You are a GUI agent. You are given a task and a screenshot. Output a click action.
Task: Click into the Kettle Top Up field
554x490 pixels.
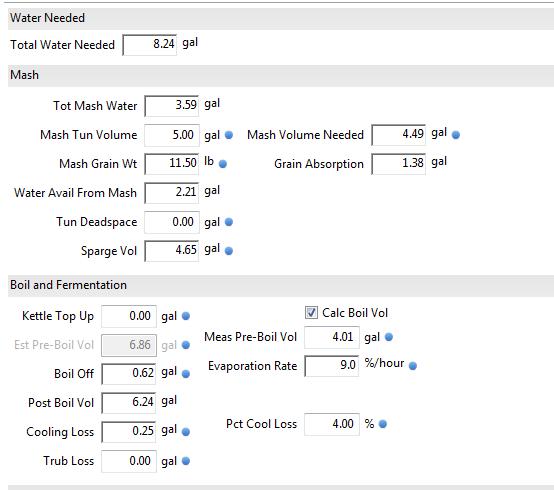point(129,316)
